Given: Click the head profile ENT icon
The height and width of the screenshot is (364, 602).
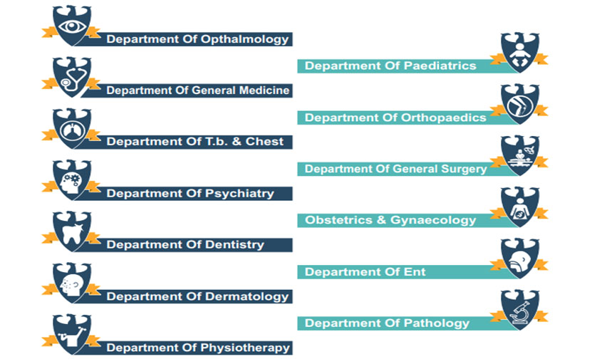Looking at the screenshot, I should tap(520, 259).
